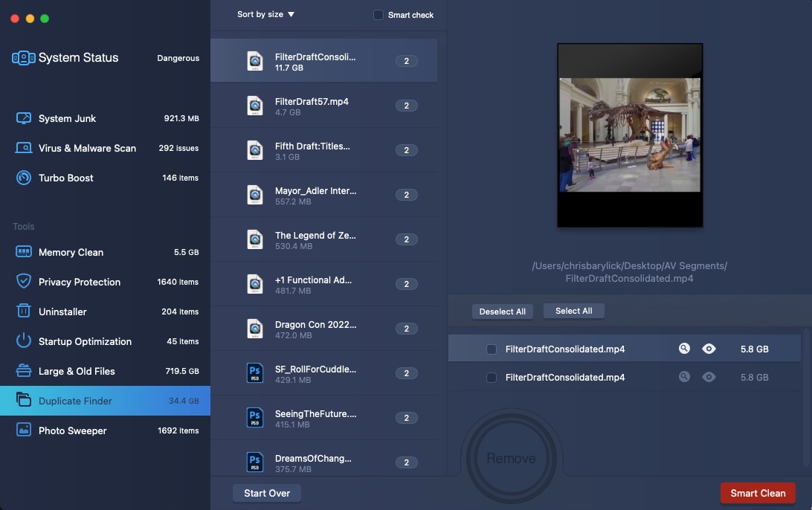
Task: Open Large & Old Files 719.5 GB
Action: pyautogui.click(x=105, y=371)
